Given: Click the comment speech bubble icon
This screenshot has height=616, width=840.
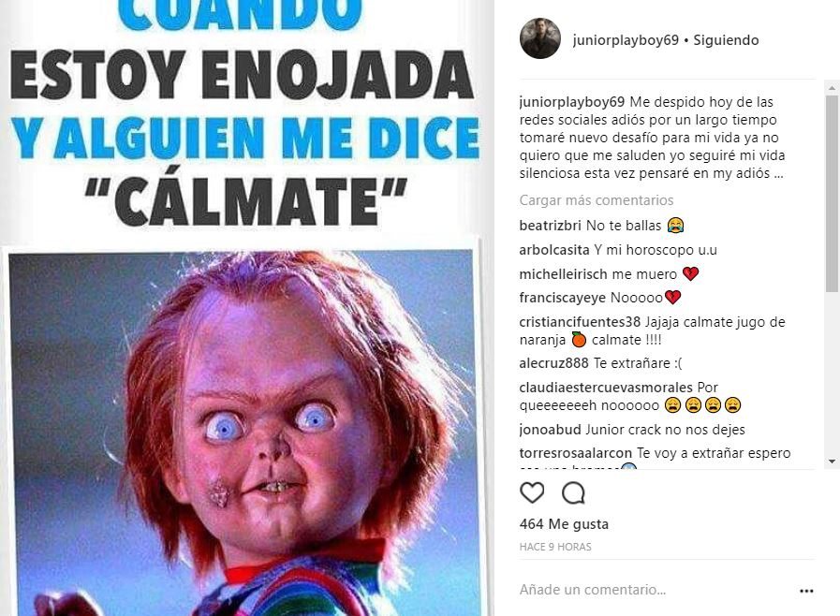Looking at the screenshot, I should point(573,492).
